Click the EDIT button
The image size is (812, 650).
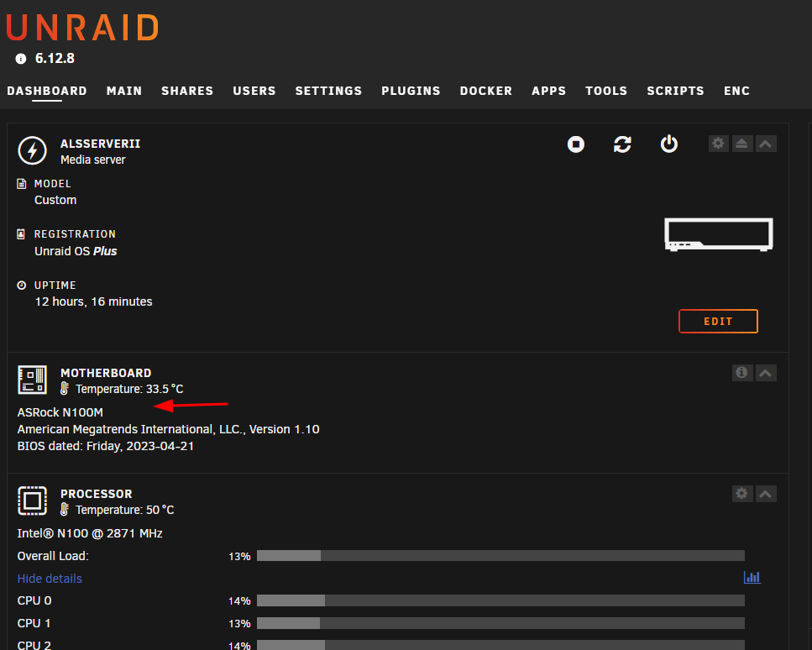click(x=718, y=321)
